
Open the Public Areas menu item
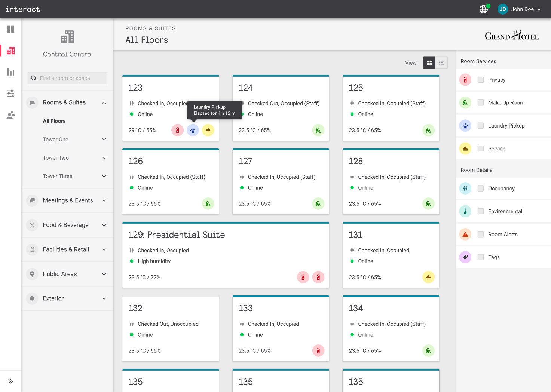tap(60, 274)
